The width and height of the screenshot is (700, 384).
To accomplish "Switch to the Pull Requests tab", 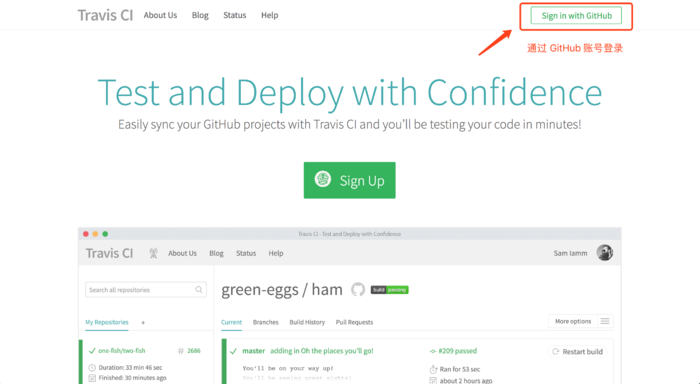I will coord(354,322).
